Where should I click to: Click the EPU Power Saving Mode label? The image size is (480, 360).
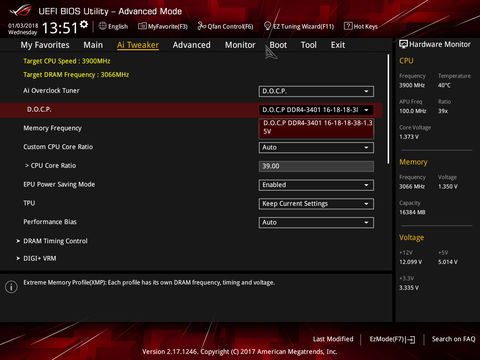[x=59, y=184]
